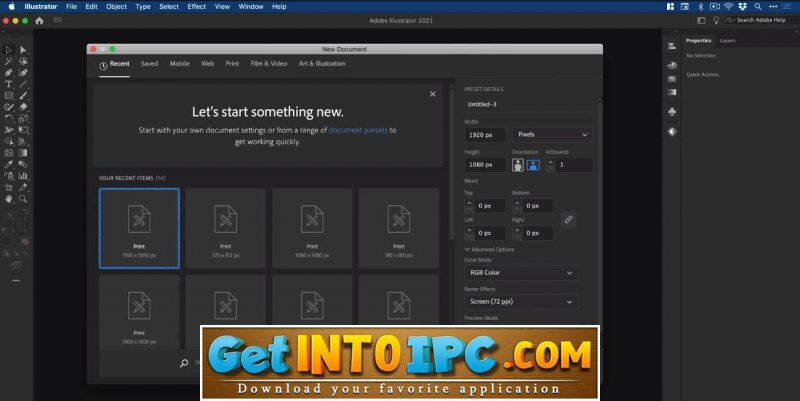The image size is (800, 401).
Task: Open the RGB Color mode dropdown
Action: pos(521,273)
